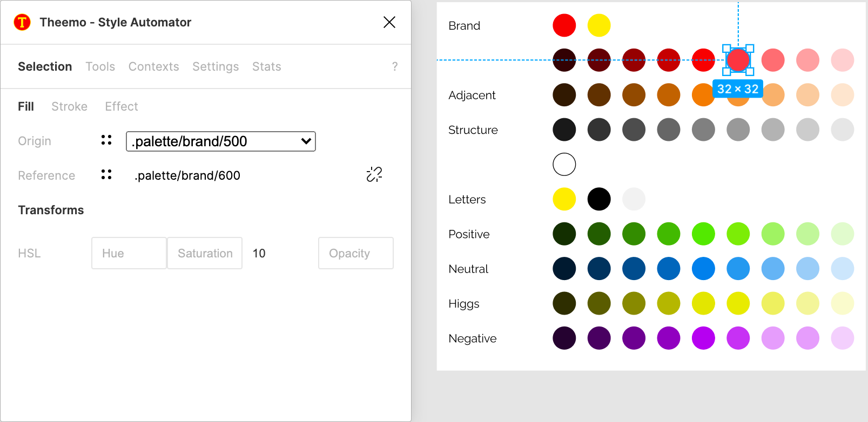Focus the Saturation input field
This screenshot has height=422, width=868.
(x=205, y=253)
